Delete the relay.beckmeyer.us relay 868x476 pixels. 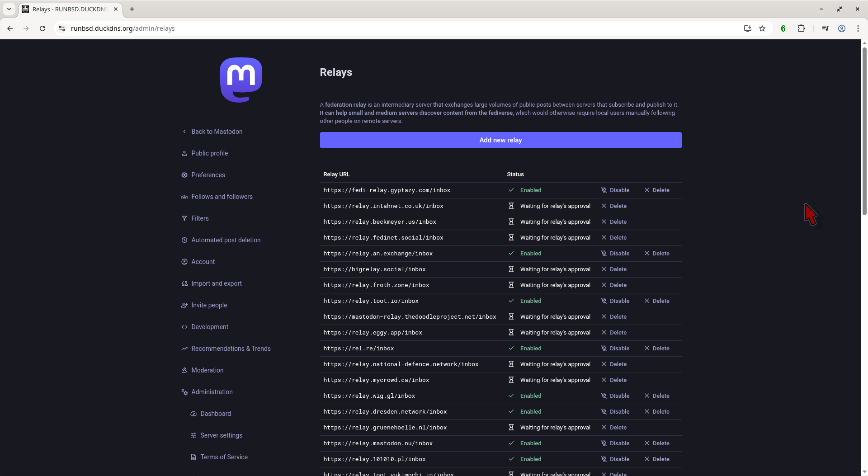point(614,222)
